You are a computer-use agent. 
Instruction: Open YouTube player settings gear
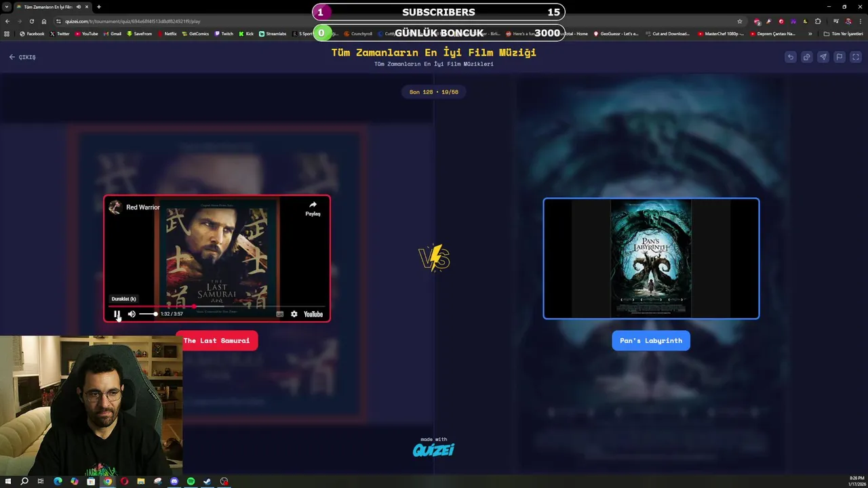[294, 314]
